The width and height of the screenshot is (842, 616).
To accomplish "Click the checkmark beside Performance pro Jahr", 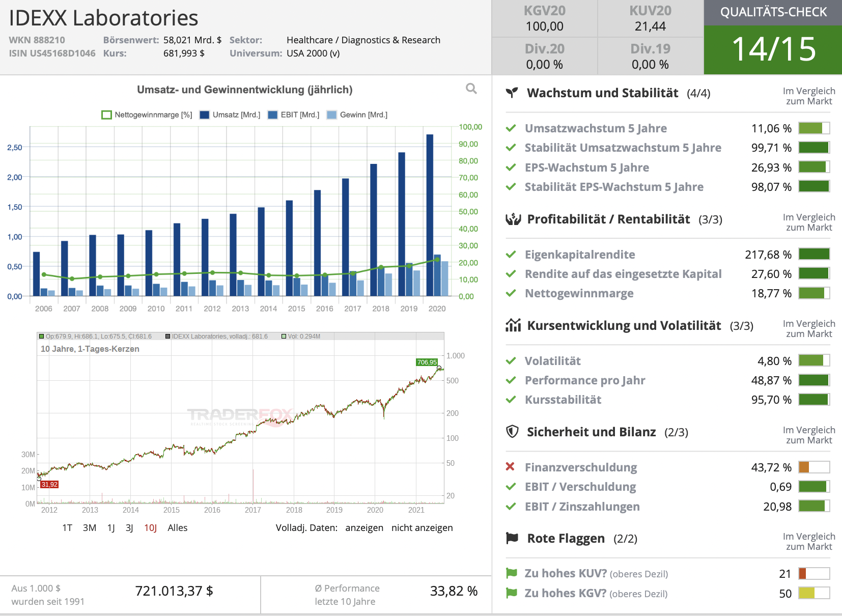I will point(511,380).
